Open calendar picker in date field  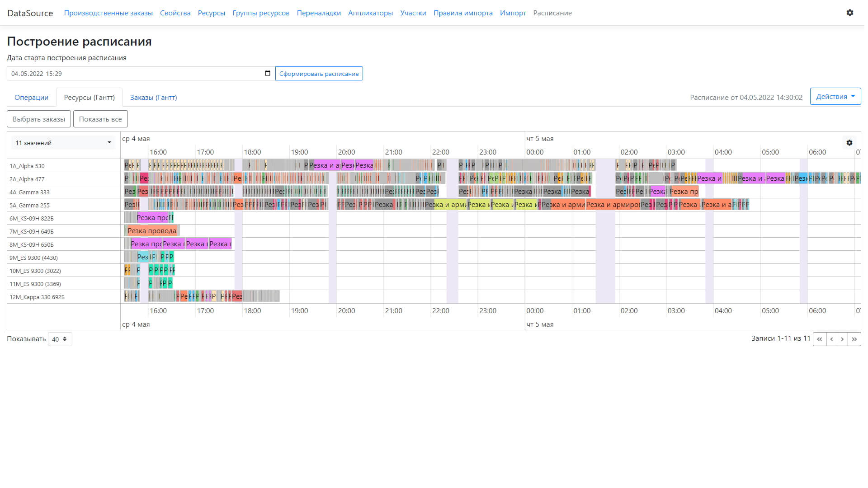[x=267, y=73]
